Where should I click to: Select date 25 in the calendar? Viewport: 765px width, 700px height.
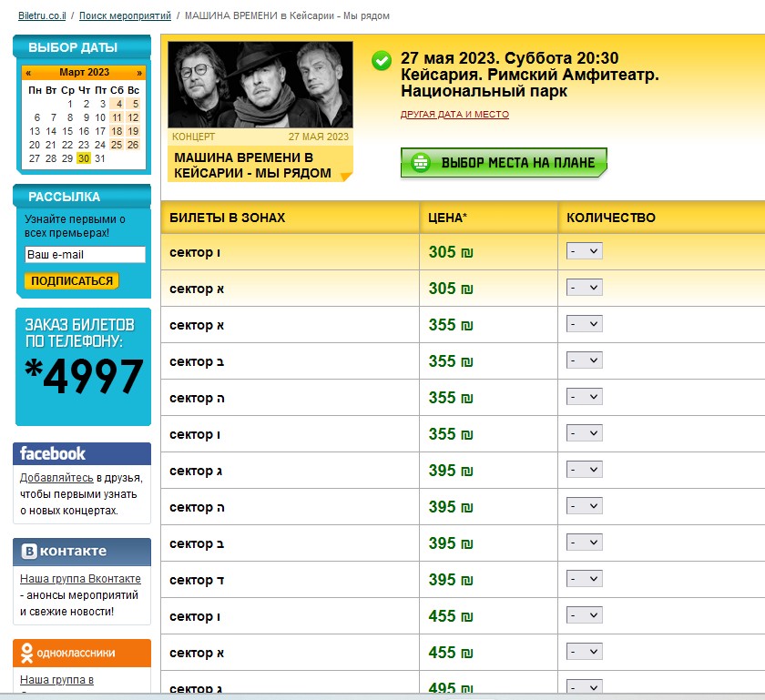coord(117,145)
